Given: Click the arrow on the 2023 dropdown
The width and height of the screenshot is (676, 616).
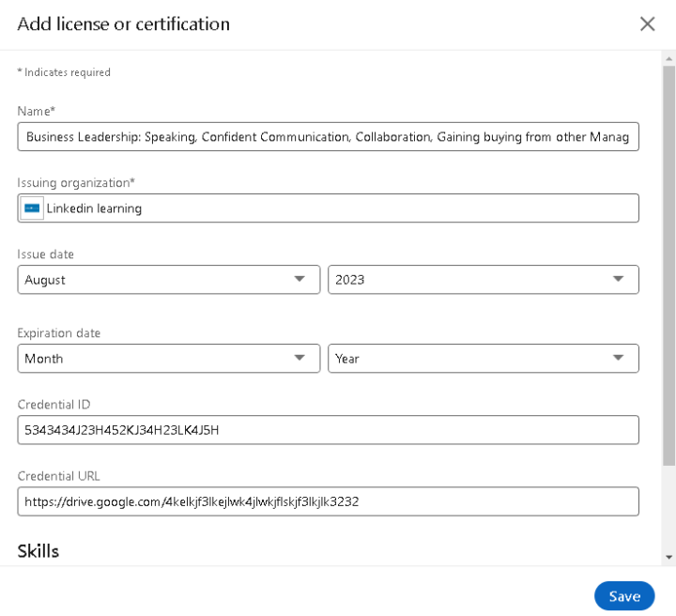Looking at the screenshot, I should point(618,279).
